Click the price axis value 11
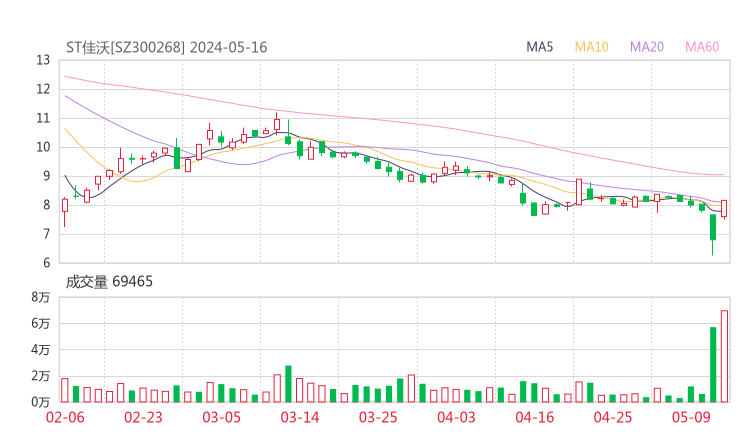 point(43,118)
